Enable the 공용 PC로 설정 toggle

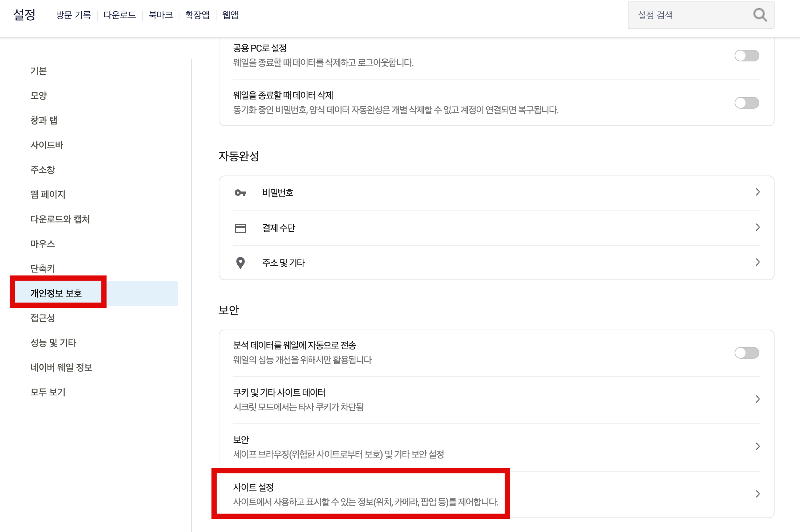point(747,55)
